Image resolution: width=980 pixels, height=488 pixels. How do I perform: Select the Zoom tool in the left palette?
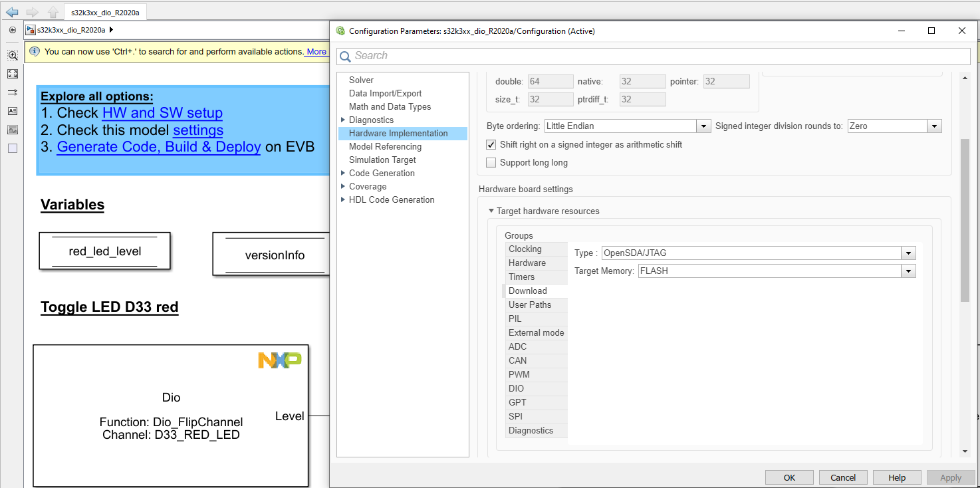[12, 55]
